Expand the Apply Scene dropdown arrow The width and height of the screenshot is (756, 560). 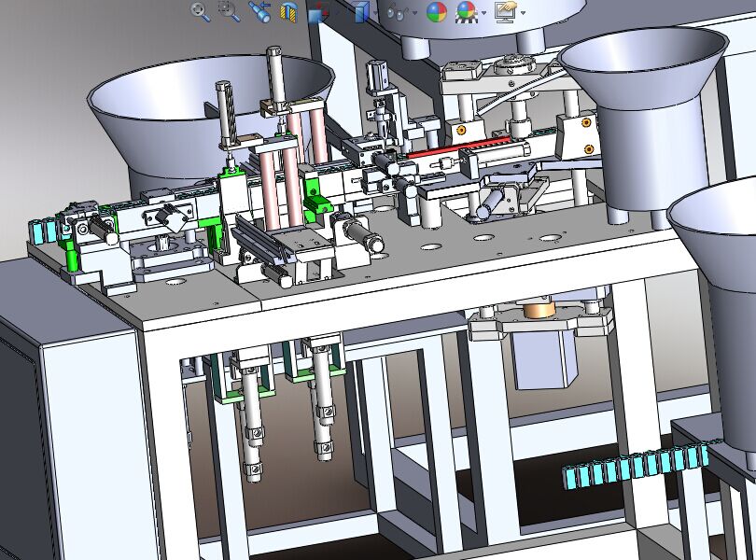pos(483,13)
